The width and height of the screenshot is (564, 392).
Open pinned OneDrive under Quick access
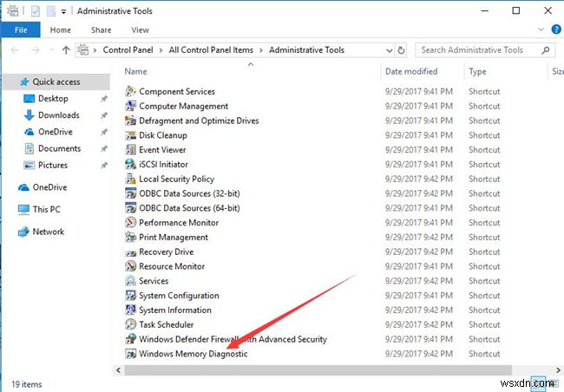(56, 132)
